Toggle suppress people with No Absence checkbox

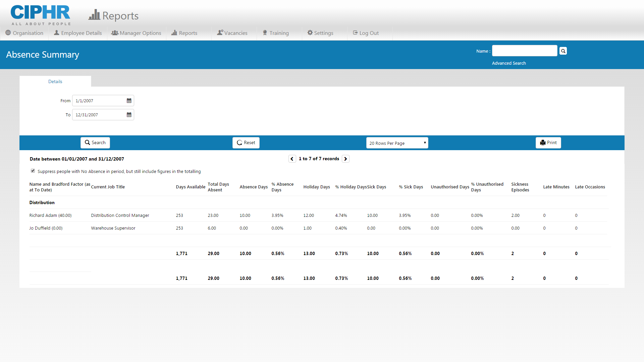33,171
